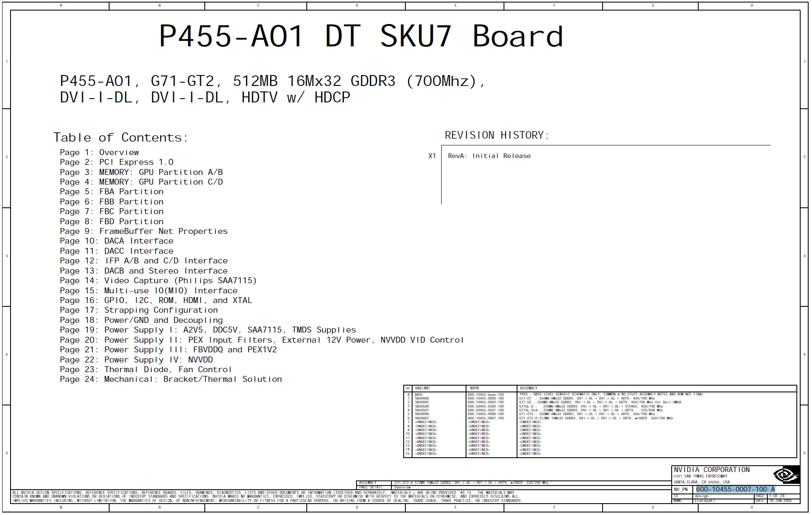812x515 pixels.
Task: Select 'Page 16: GPIO, I2C, ROM, HDMI, and XTAL'
Action: [x=156, y=300]
